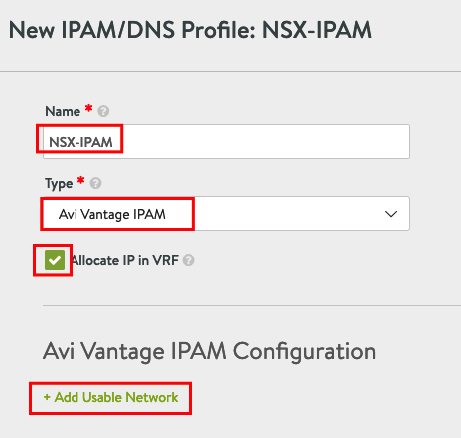Select the New IPAM/DNS Profile title text
This screenshot has width=461, height=438.
190,30
